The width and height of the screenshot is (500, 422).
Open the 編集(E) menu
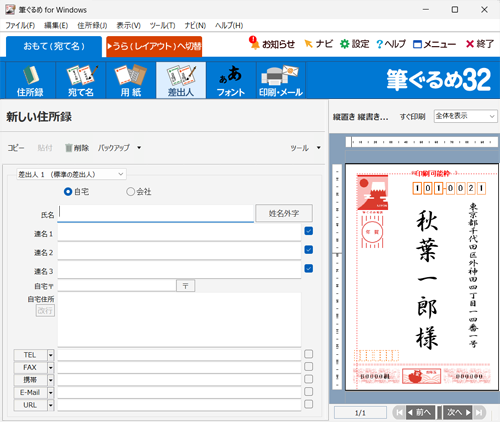pyautogui.click(x=56, y=25)
